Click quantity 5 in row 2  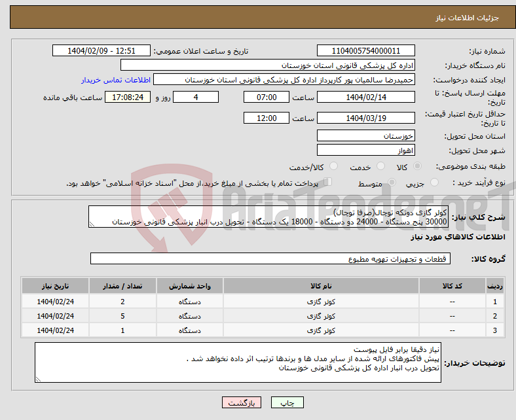(122, 316)
